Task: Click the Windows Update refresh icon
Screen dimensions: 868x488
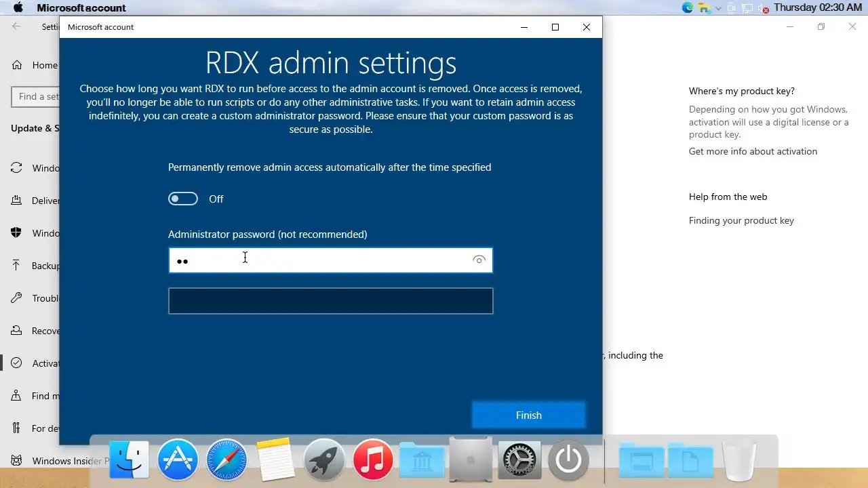Action: click(16, 168)
